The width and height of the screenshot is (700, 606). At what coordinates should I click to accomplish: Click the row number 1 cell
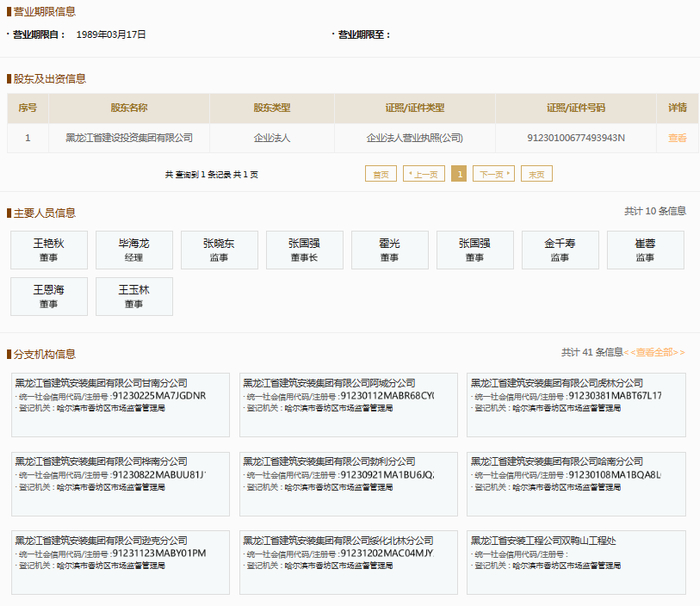coord(28,138)
